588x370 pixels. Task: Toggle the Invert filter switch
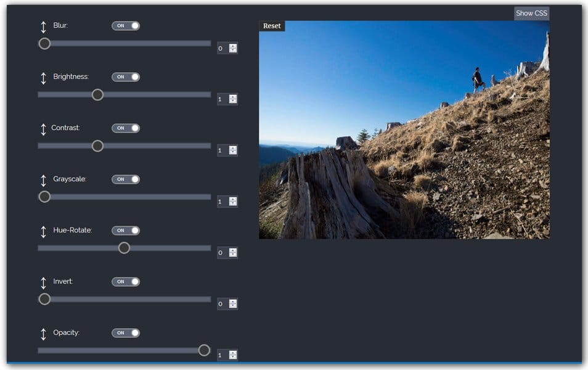tap(125, 281)
